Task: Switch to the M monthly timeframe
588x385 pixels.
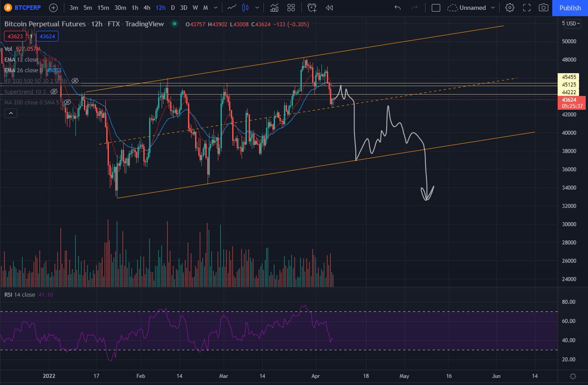Action: pyautogui.click(x=205, y=8)
